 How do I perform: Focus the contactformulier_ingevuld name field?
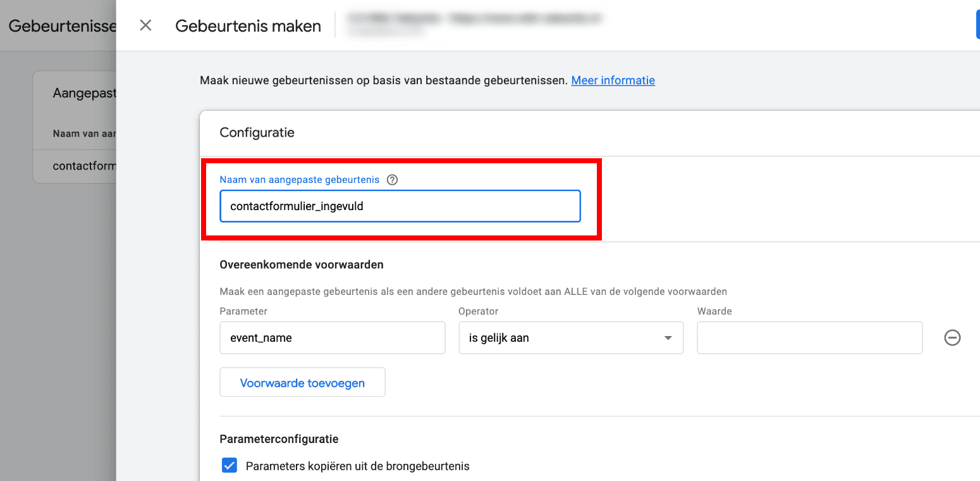400,206
